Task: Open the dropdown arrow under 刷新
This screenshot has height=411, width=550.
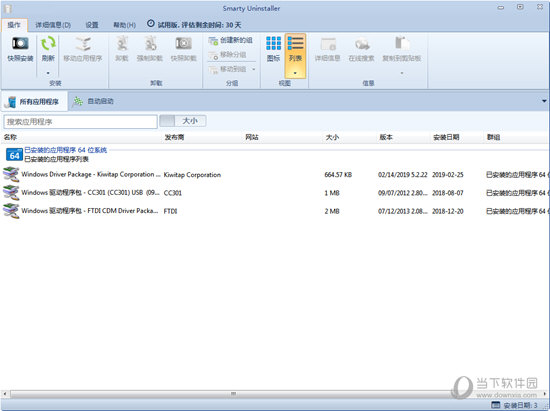Action: tap(48, 73)
